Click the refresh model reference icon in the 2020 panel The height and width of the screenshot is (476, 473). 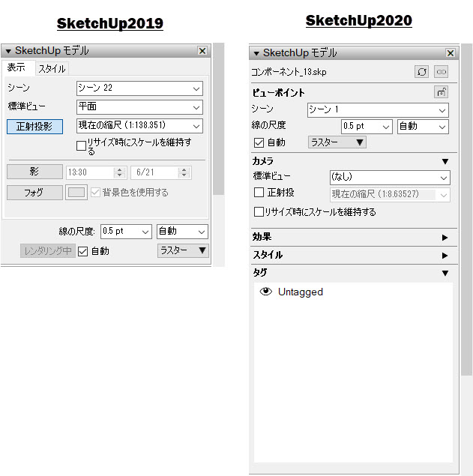click(x=422, y=72)
